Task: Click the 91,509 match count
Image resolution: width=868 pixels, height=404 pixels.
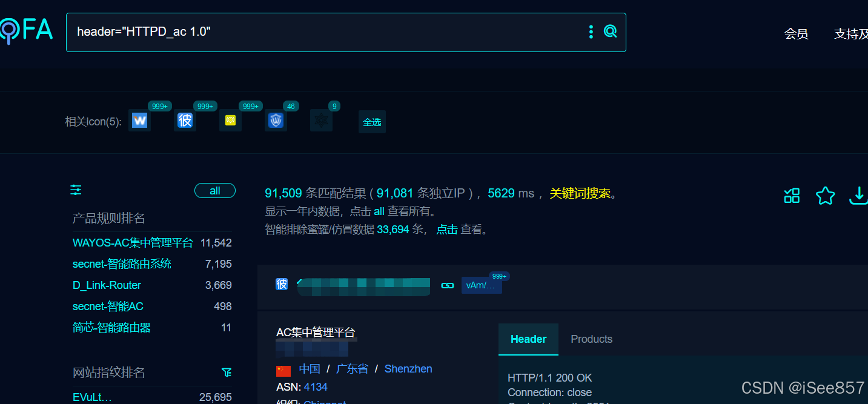Action: [283, 193]
